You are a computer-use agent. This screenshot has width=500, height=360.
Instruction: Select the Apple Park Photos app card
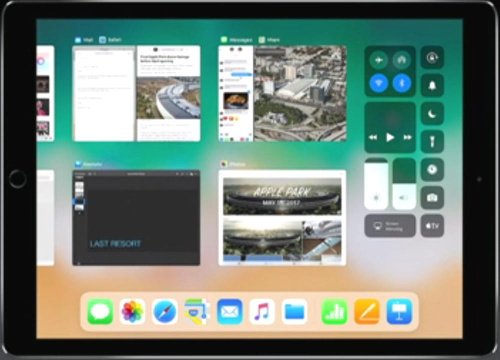[x=282, y=218]
